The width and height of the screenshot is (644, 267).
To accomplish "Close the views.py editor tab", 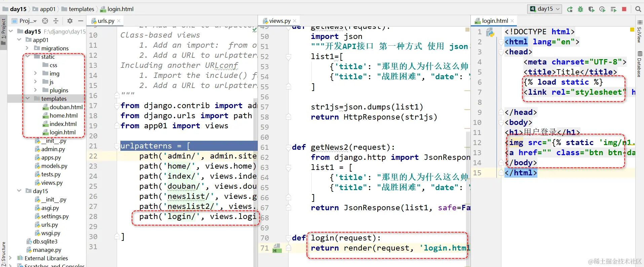I will [295, 21].
